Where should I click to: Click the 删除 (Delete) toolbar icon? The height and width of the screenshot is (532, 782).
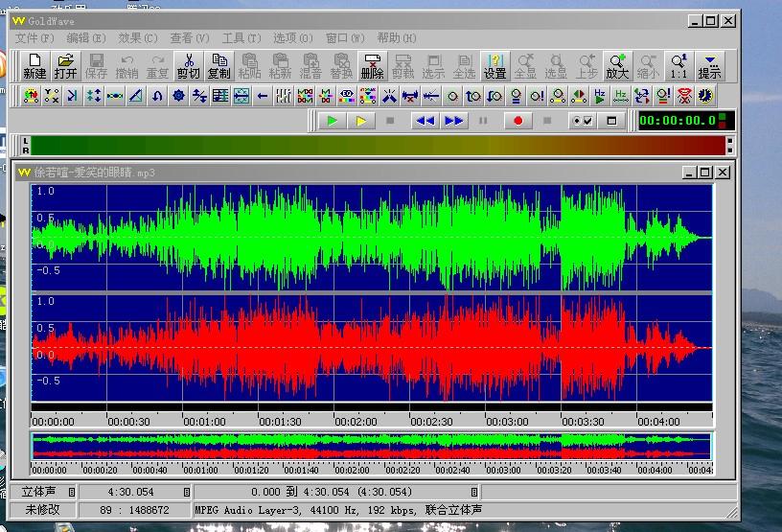tap(372, 66)
